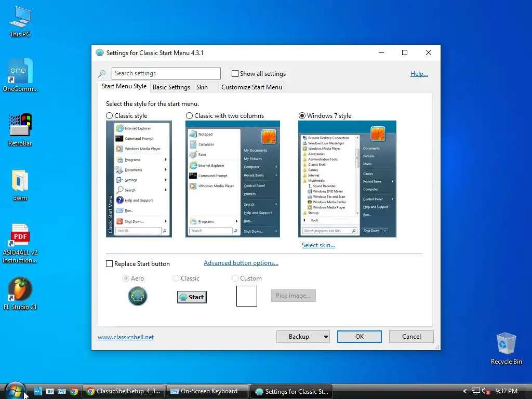The height and width of the screenshot is (399, 532).
Task: Click the blue chat icon in quick launch
Action: (37, 391)
